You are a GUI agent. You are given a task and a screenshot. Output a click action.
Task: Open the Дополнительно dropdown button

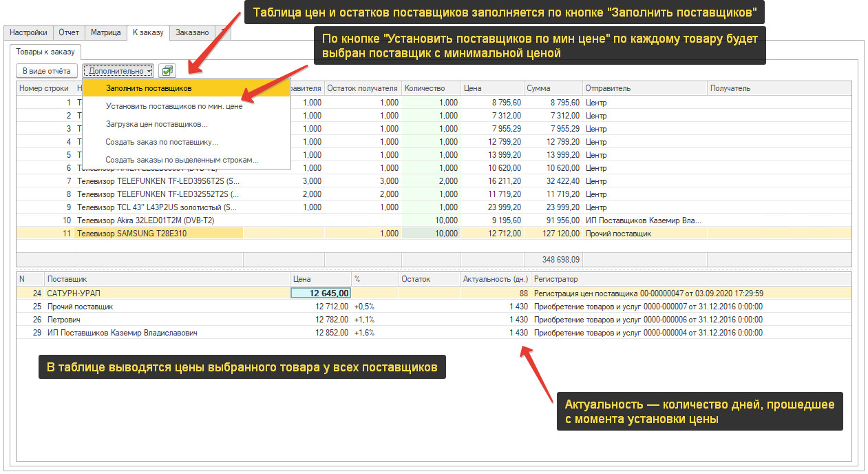tap(118, 70)
